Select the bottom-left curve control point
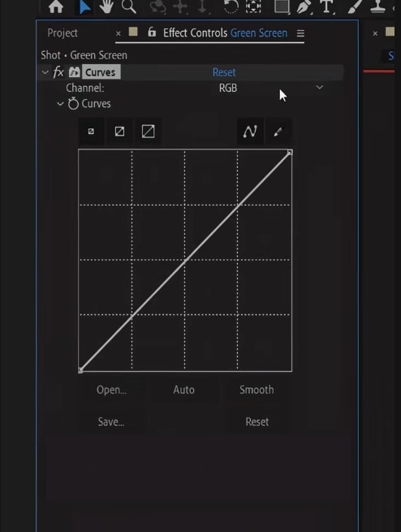This screenshot has width=401, height=532. pyautogui.click(x=80, y=370)
